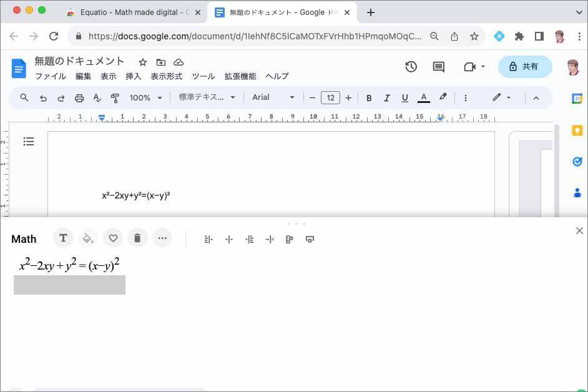Screen dimensions: 588x392
Task: Open Contacts side panel icon
Action: pos(577,193)
